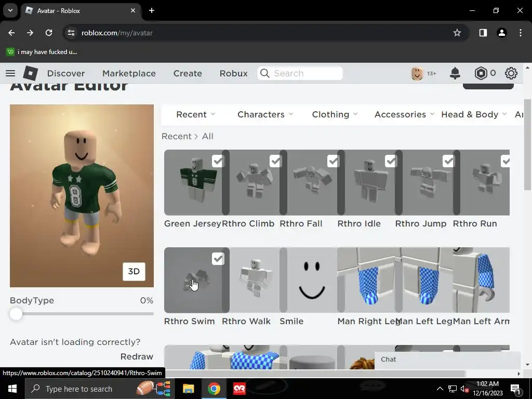
Task: Show hidden system tray icons
Action: pos(440,389)
